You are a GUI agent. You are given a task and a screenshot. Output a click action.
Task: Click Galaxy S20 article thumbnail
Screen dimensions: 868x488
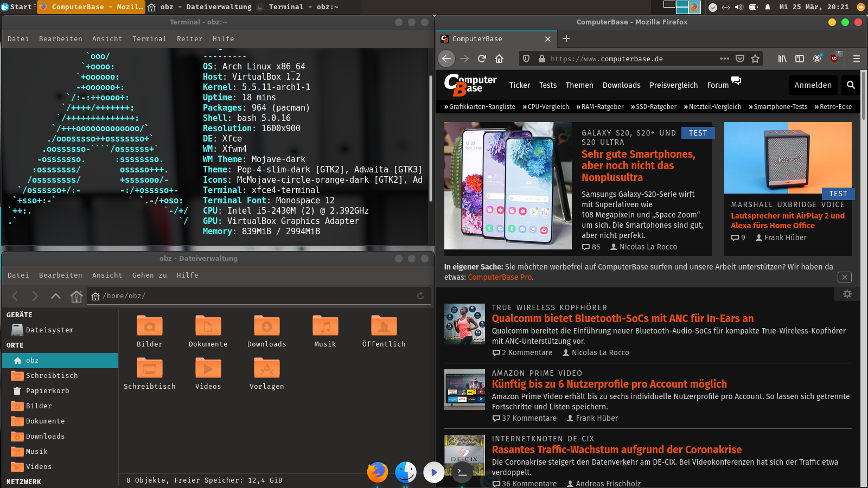(x=508, y=185)
